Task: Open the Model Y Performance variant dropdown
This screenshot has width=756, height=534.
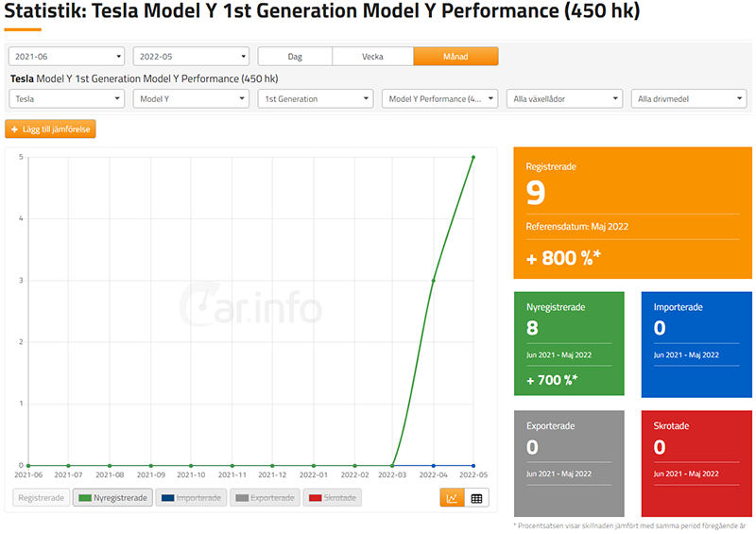Action: (439, 99)
